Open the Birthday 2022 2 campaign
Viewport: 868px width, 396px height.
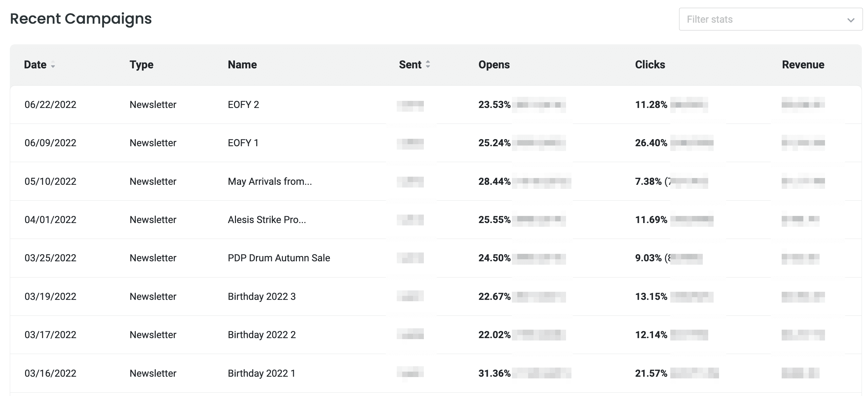(x=261, y=335)
